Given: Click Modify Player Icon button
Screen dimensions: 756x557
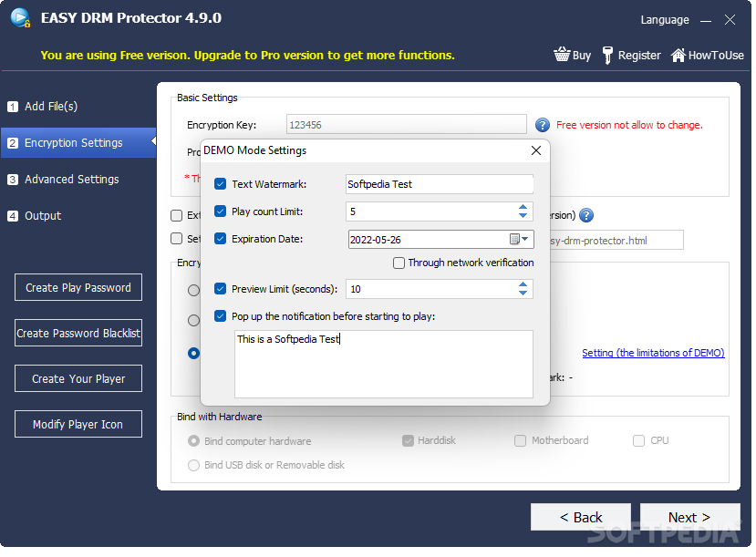Looking at the screenshot, I should 78,424.
